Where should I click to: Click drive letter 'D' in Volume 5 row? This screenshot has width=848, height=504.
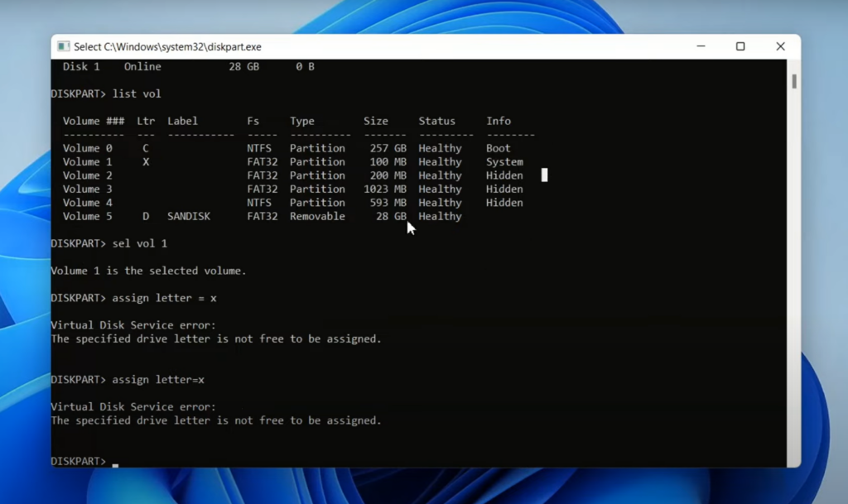point(146,216)
